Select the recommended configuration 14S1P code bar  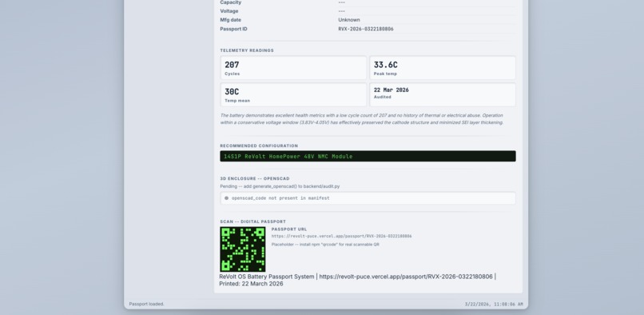click(368, 156)
